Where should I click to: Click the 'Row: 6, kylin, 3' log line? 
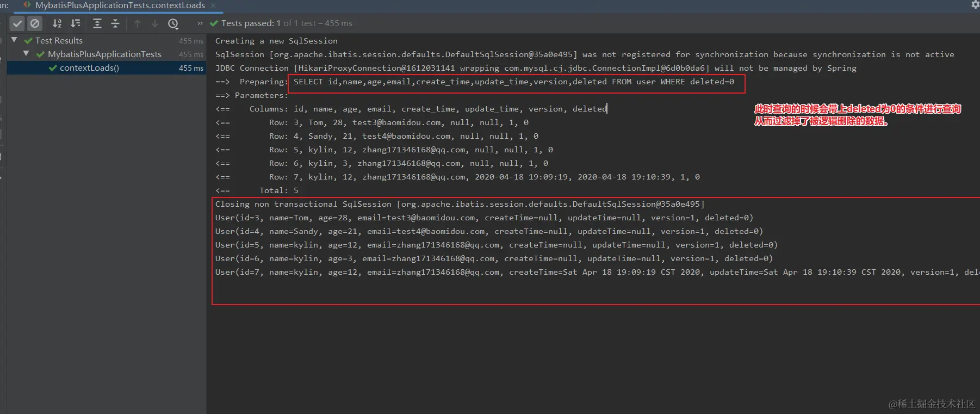click(382, 163)
